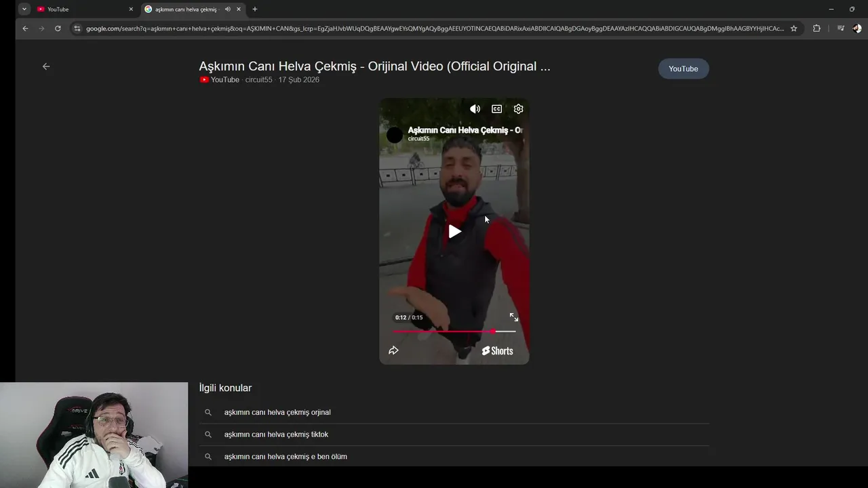Image resolution: width=868 pixels, height=488 pixels.
Task: Click the YouTube pill button
Action: tap(683, 68)
